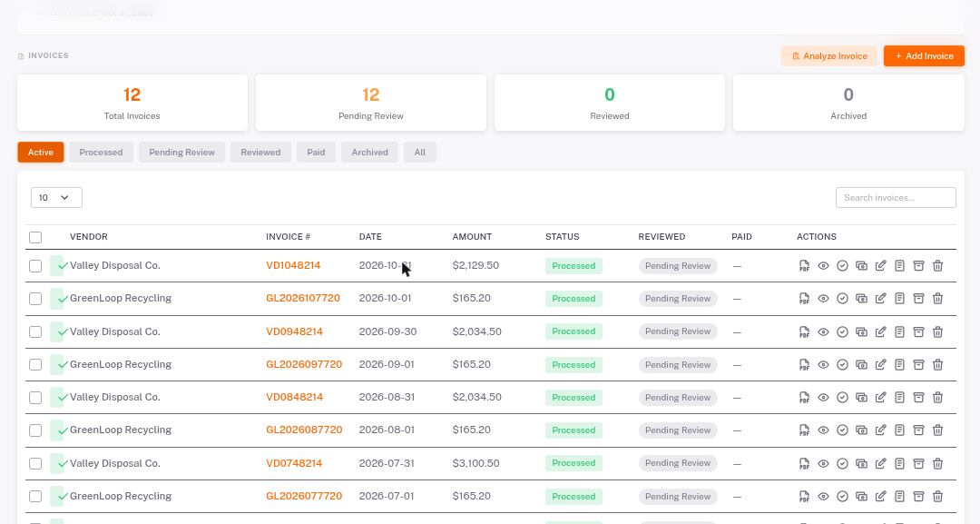The height and width of the screenshot is (524, 980).
Task: Mark invoice VD1048214 as reviewed
Action: click(842, 266)
